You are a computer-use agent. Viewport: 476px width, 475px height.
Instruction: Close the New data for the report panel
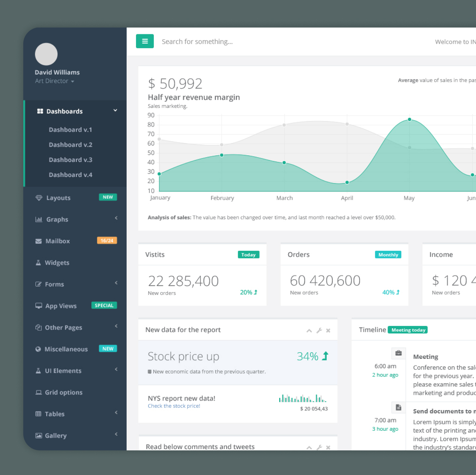(328, 330)
